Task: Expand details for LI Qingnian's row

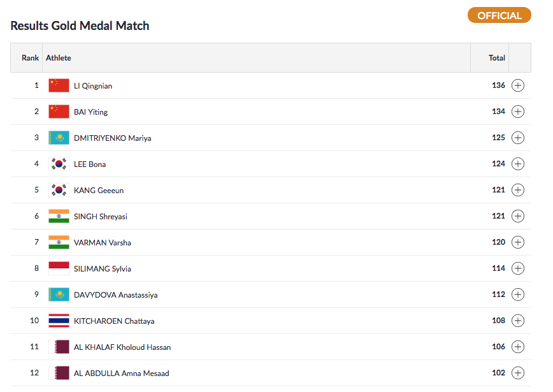Action: point(518,86)
